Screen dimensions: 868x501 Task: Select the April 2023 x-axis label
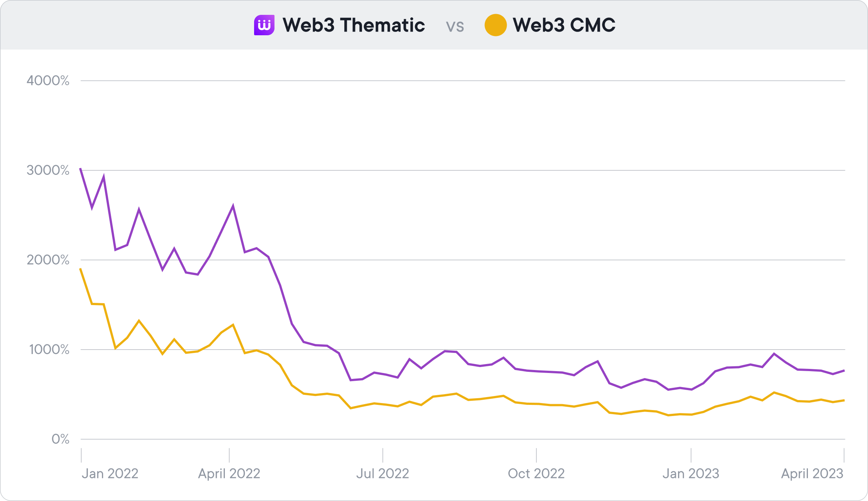point(812,474)
